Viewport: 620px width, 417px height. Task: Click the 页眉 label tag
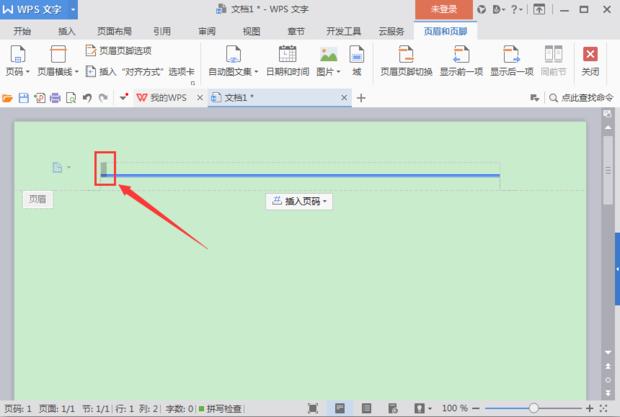coord(37,200)
